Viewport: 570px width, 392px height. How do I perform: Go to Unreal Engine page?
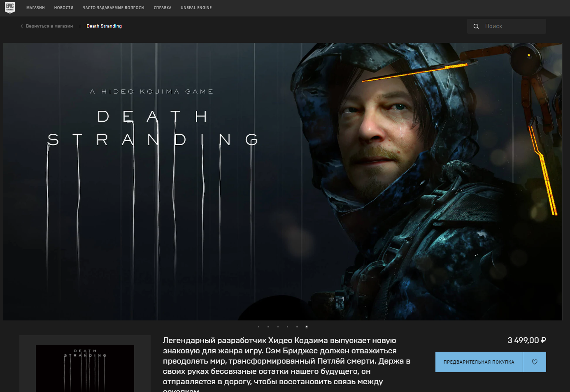tap(196, 8)
